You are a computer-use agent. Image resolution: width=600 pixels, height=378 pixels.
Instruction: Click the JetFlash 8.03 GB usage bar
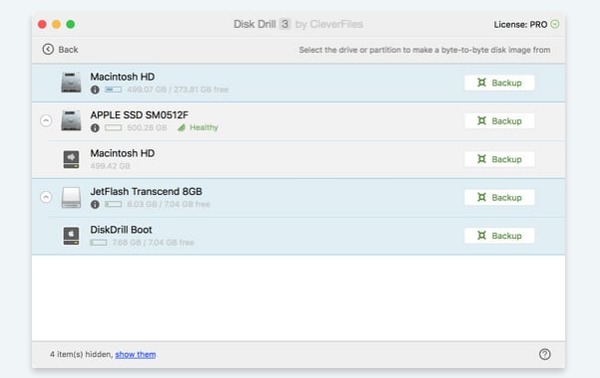(113, 204)
